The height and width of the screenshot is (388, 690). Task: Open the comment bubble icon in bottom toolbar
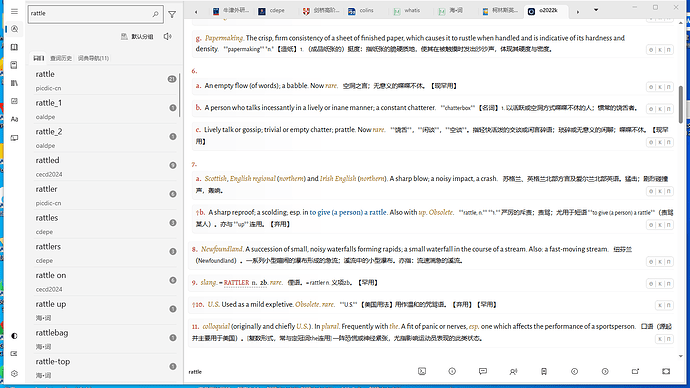[483, 372]
